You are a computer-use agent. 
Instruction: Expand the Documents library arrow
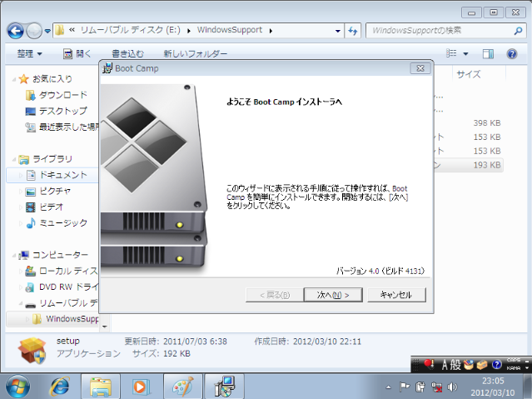21,175
